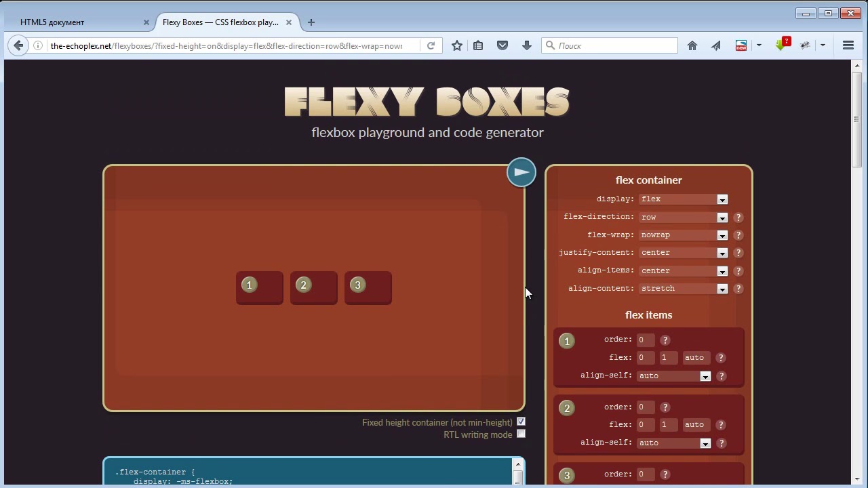The width and height of the screenshot is (868, 488).
Task: Open help for justify-content
Action: (738, 253)
